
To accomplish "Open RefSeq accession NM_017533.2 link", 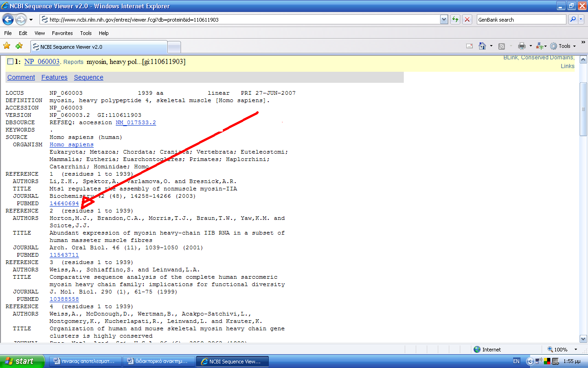I will 136,122.
